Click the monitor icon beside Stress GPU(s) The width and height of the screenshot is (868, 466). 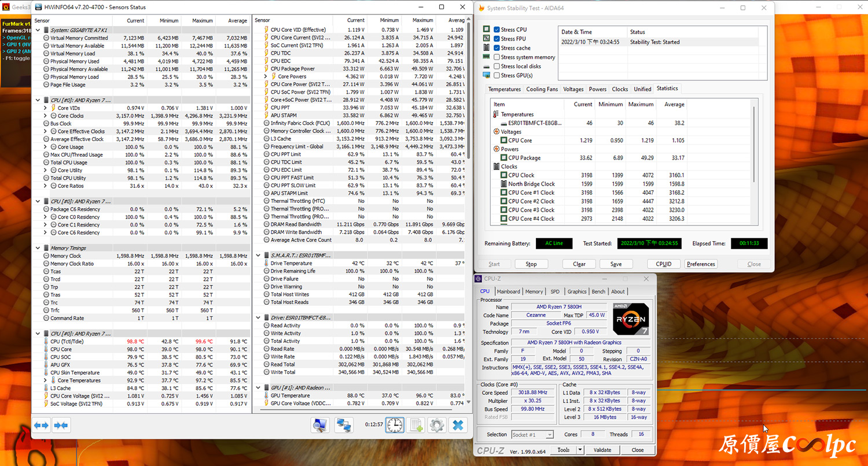487,75
